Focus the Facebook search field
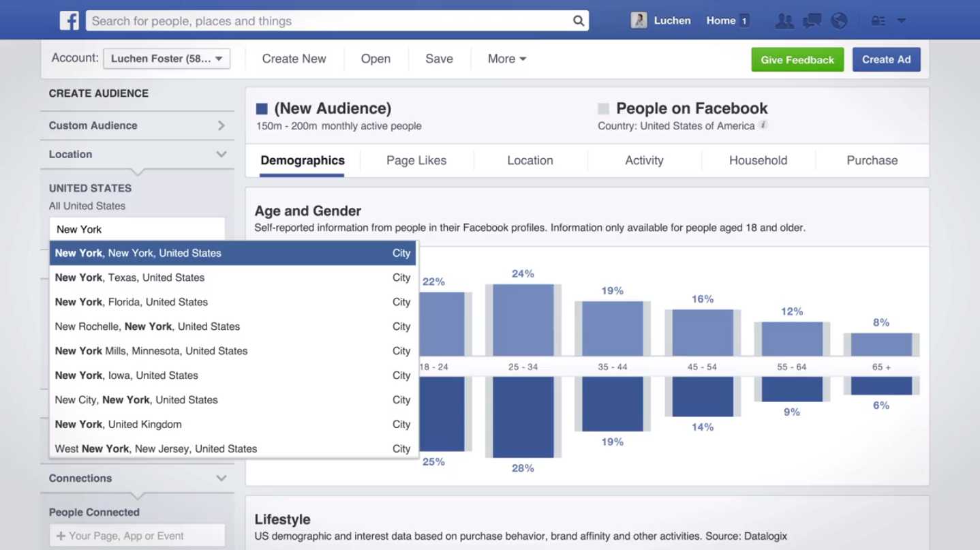Viewport: 980px width, 550px height. (337, 21)
